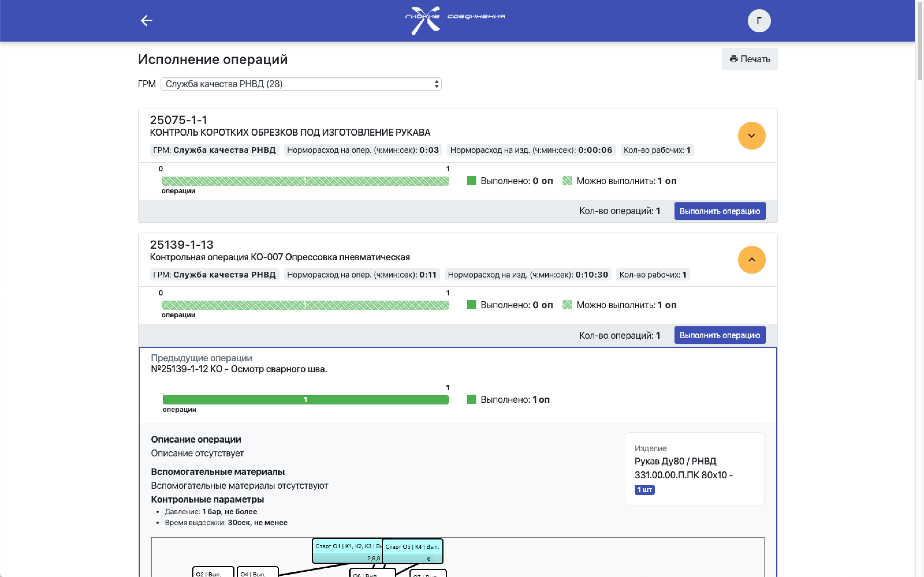Open the ГРМ 'Служба качества РНВД' dropdown

(x=301, y=84)
